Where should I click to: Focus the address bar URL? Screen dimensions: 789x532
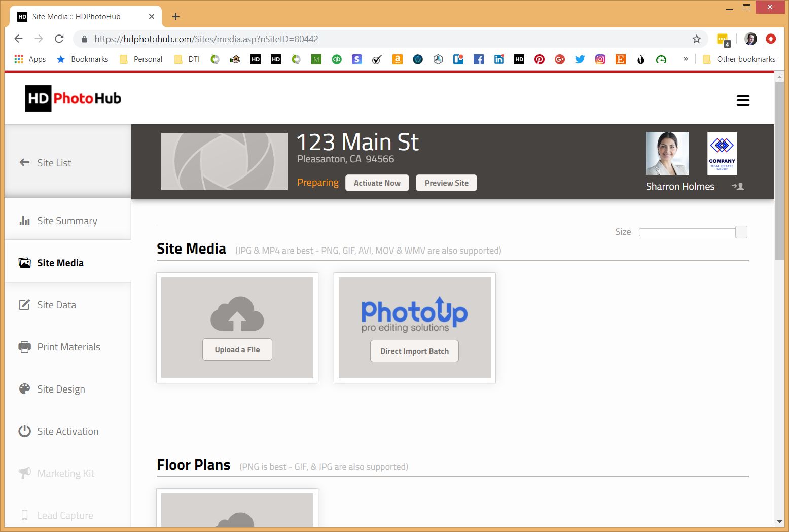click(x=206, y=39)
